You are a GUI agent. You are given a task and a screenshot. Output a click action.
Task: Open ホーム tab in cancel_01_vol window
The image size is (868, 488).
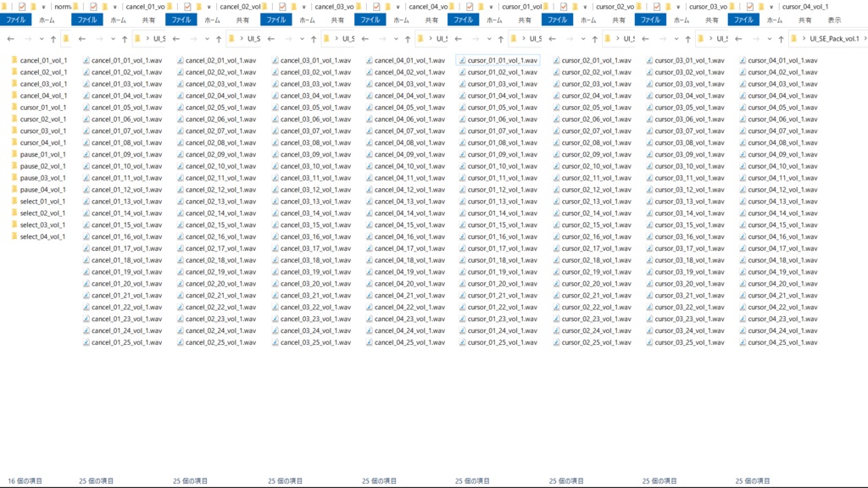119,20
